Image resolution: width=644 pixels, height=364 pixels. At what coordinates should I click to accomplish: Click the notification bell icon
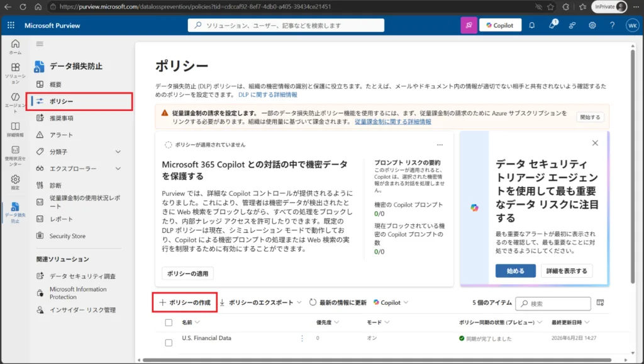532,25
